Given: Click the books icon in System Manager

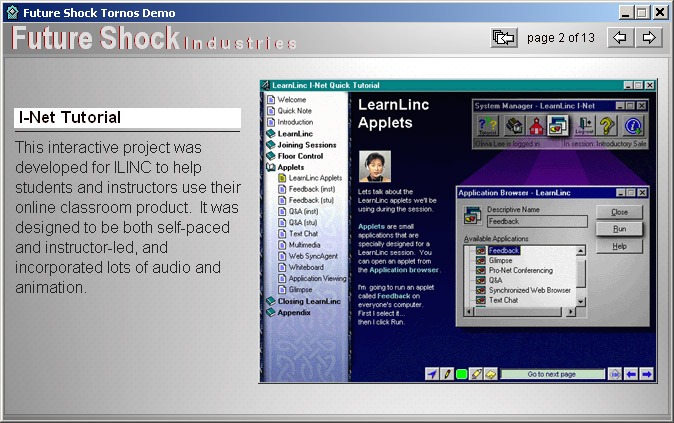Looking at the screenshot, I should [x=514, y=126].
